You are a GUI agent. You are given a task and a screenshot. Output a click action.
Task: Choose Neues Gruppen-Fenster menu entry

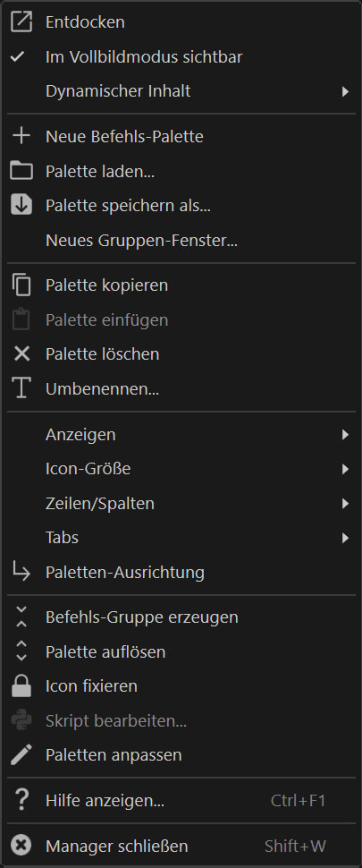[x=181, y=240]
